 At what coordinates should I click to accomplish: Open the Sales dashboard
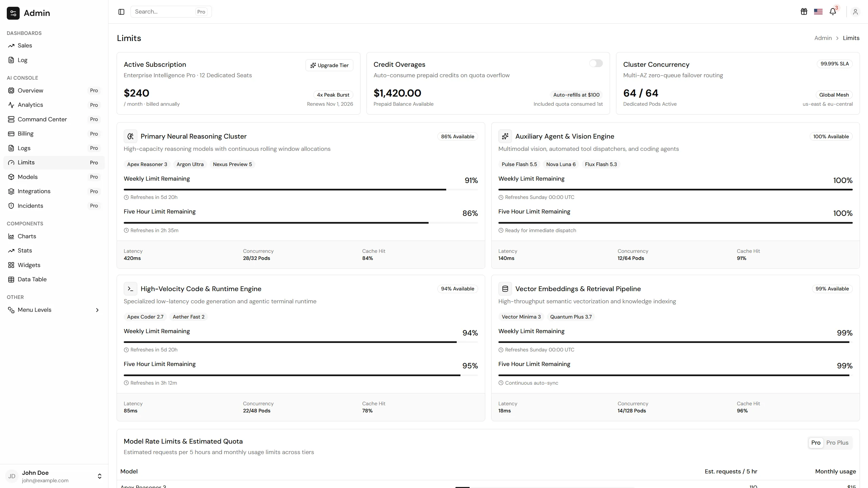point(54,45)
